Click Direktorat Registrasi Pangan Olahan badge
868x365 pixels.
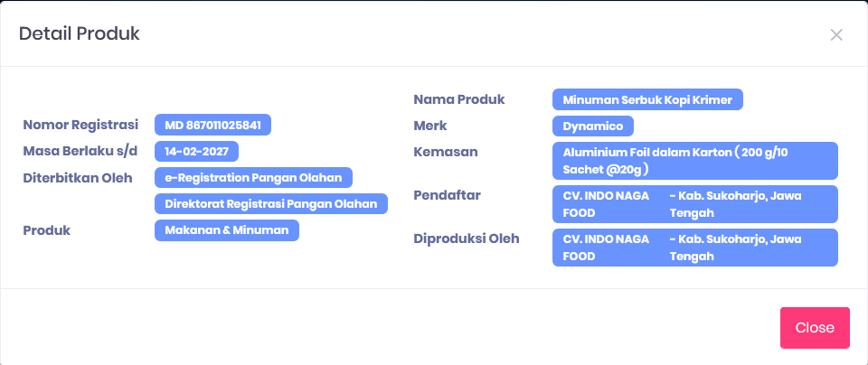pyautogui.click(x=270, y=204)
